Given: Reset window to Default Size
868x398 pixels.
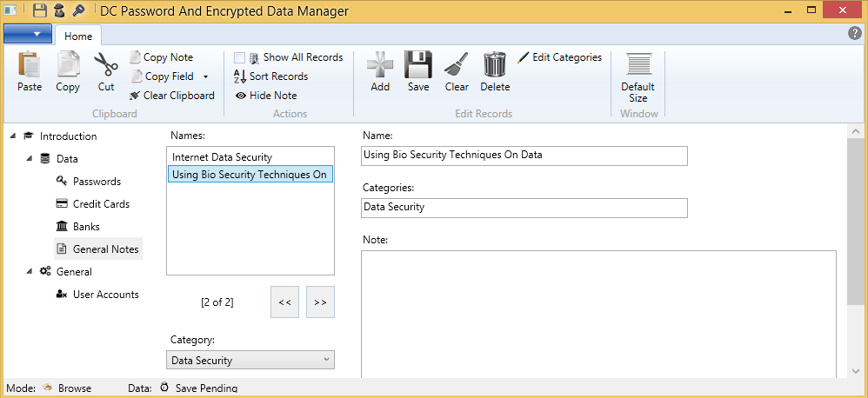Looking at the screenshot, I should pyautogui.click(x=638, y=76).
